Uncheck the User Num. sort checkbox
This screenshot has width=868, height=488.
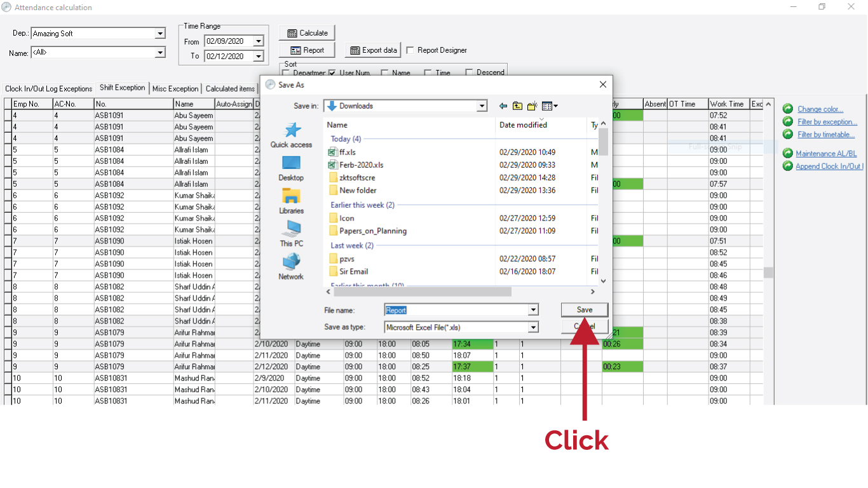pyautogui.click(x=332, y=72)
